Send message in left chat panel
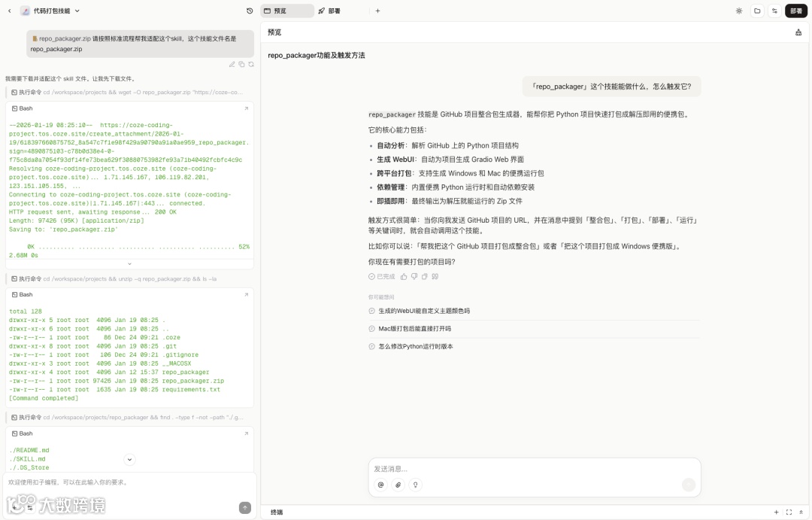This screenshot has height=520, width=812. click(245, 507)
